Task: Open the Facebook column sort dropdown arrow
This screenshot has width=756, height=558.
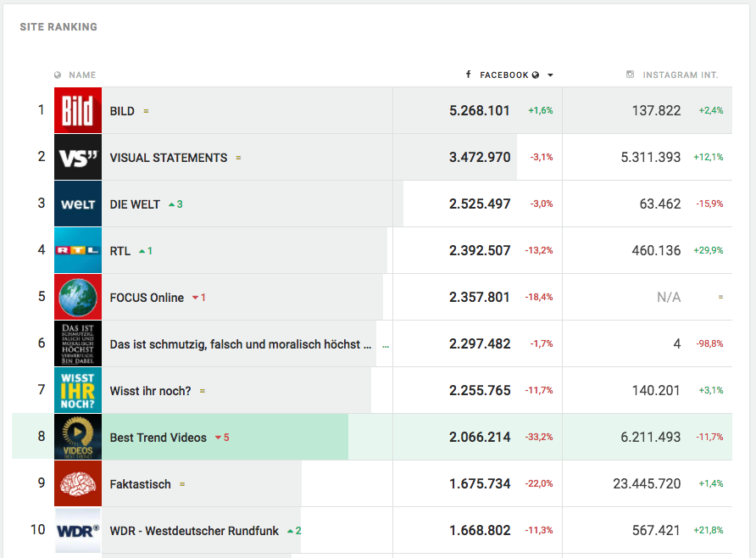Action: click(550, 75)
